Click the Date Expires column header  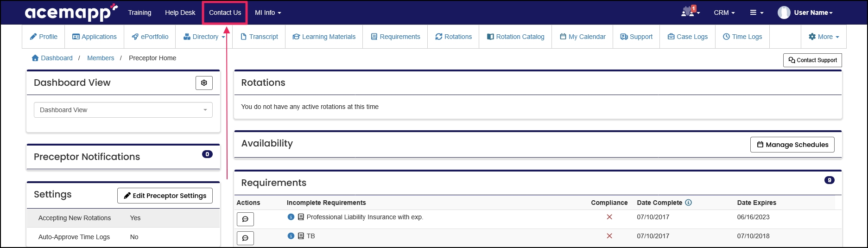756,203
